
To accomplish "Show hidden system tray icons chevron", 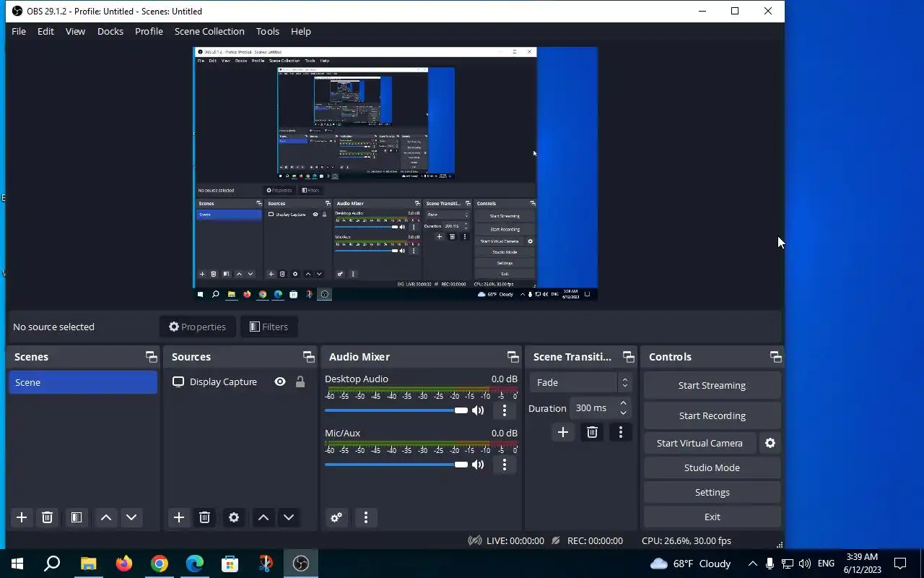I will (752, 564).
